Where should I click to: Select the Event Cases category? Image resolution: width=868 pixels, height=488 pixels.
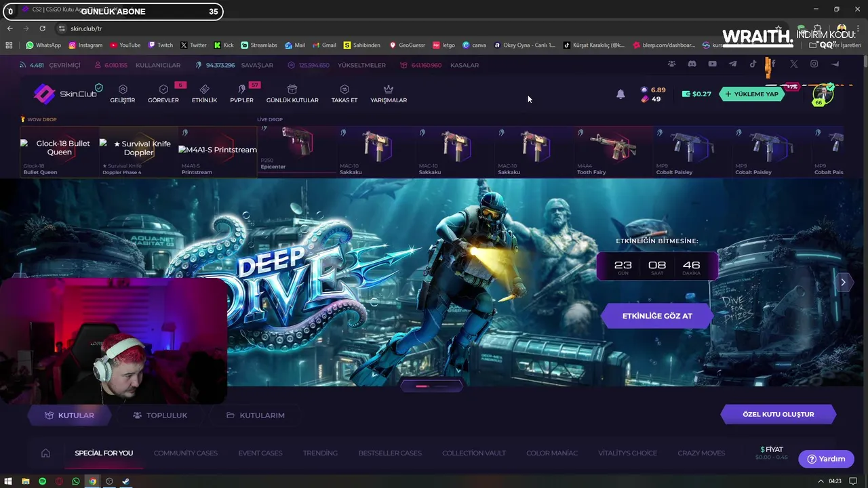pyautogui.click(x=260, y=453)
